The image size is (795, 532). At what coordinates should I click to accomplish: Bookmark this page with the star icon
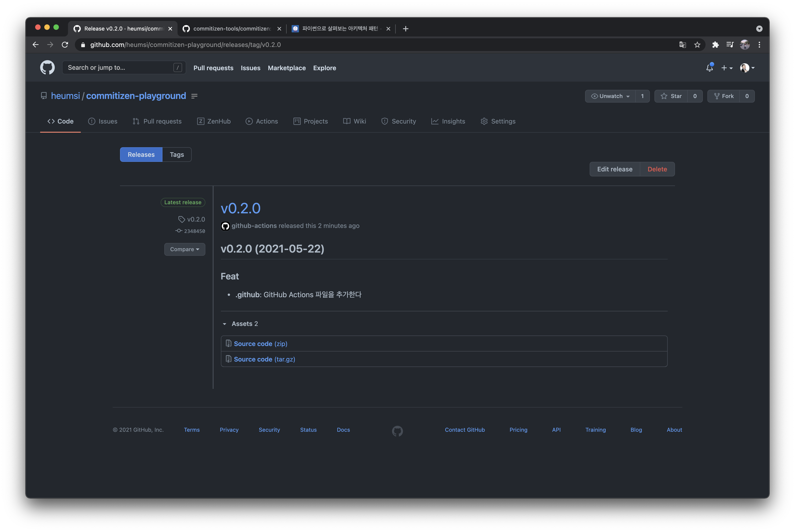click(x=697, y=45)
